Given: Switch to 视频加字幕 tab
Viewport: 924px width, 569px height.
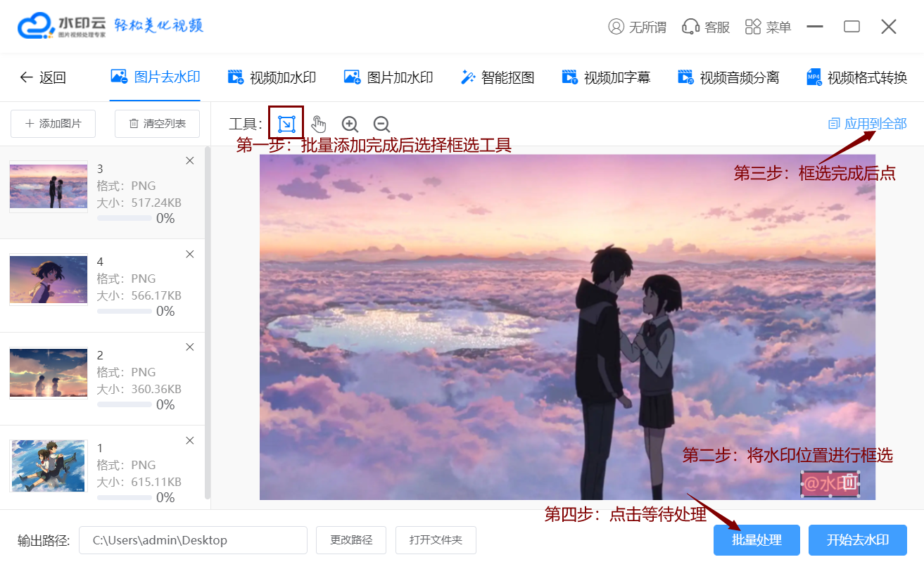Looking at the screenshot, I should click(606, 77).
